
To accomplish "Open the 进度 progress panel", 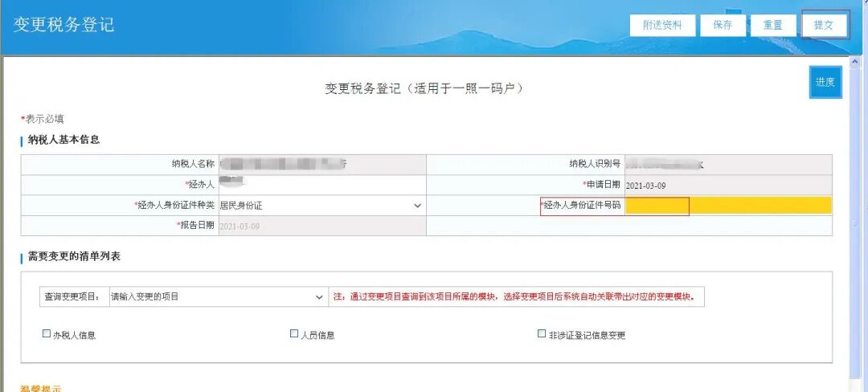I will 825,82.
